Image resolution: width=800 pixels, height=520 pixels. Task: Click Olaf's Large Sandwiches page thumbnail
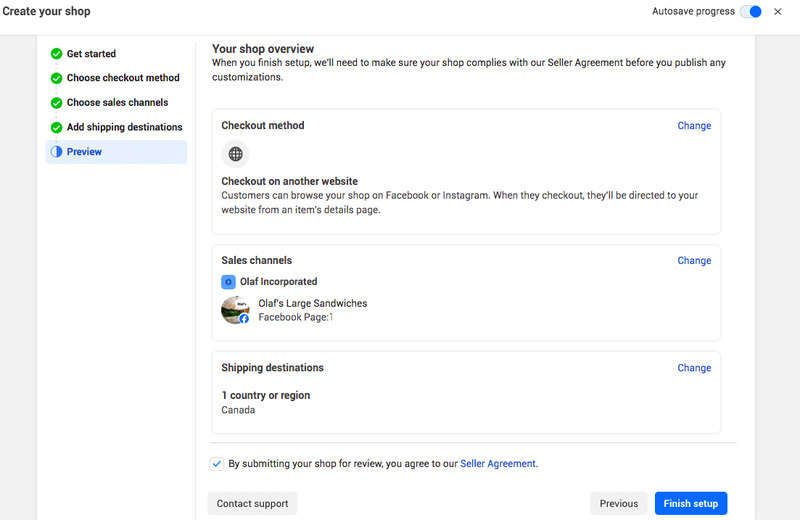tap(235, 310)
